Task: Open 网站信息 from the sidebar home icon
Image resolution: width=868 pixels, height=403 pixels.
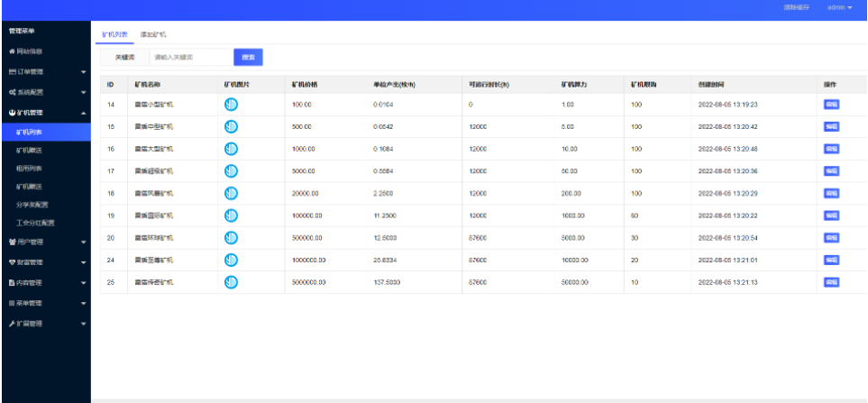Action: point(26,51)
